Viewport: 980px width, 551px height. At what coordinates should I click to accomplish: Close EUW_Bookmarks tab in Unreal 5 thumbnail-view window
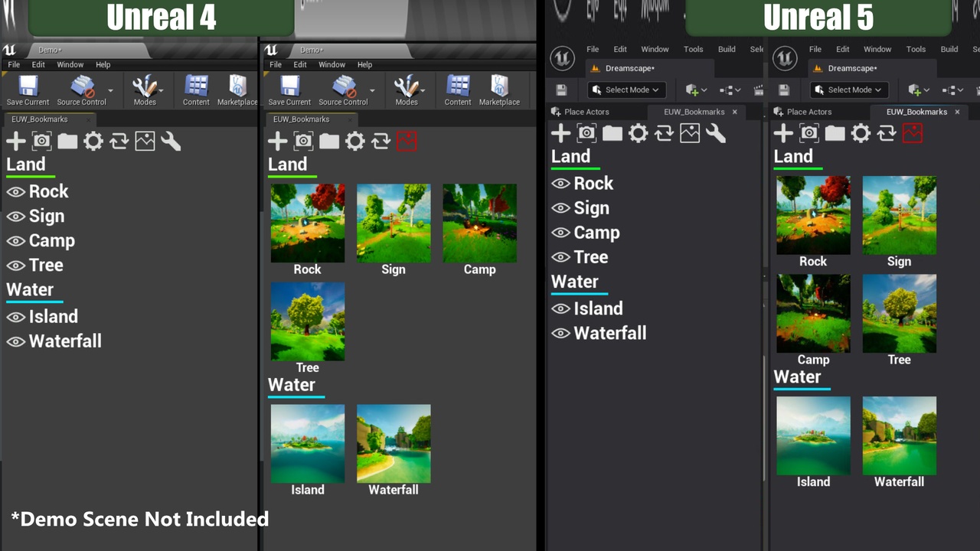957,112
